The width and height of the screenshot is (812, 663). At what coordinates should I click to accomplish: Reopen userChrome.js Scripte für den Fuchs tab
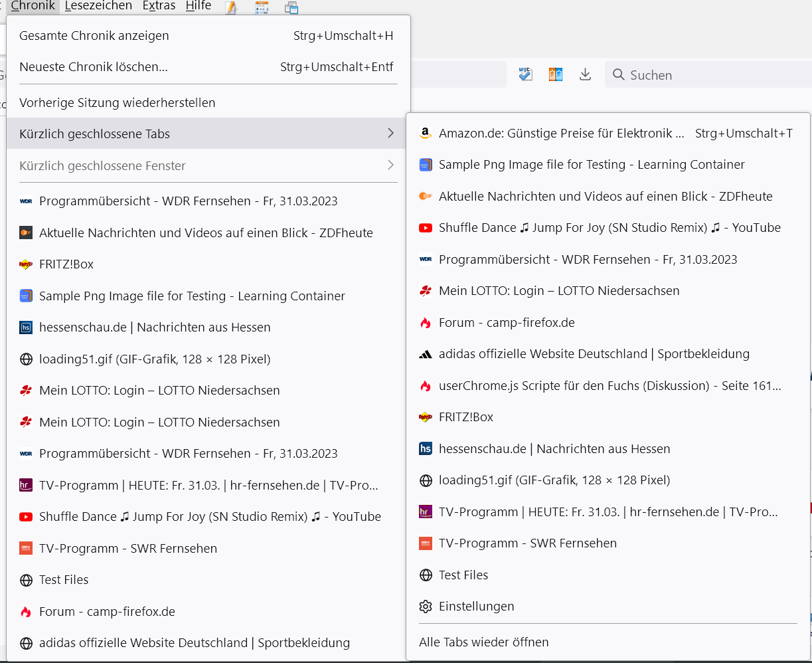[x=609, y=386]
